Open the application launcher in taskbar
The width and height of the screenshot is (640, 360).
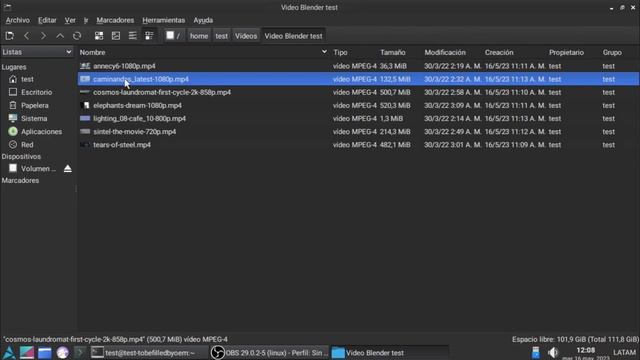[9, 353]
